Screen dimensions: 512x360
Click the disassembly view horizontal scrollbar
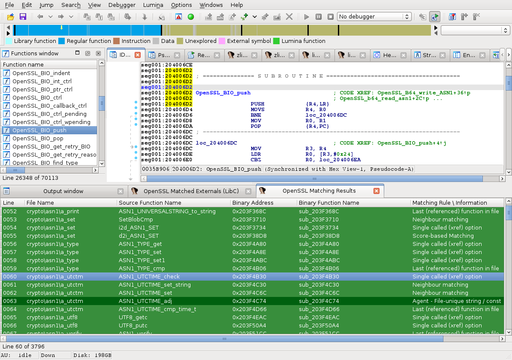[315, 179]
